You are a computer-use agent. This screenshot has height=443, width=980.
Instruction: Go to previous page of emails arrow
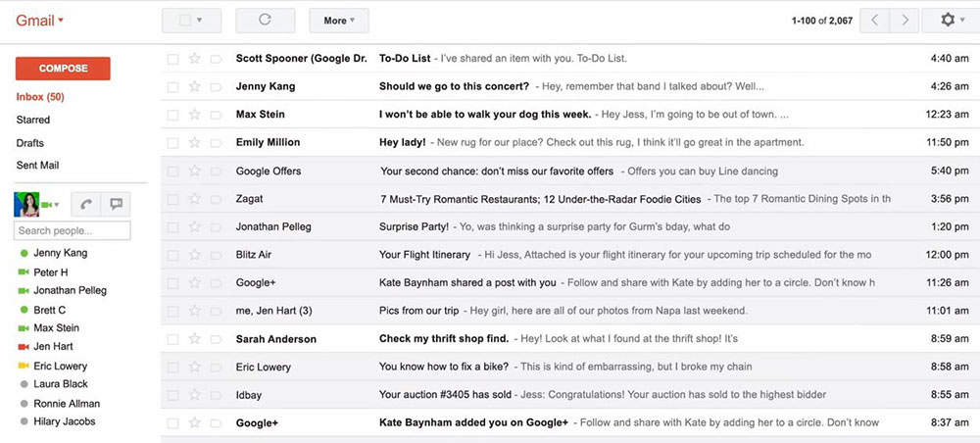click(876, 20)
